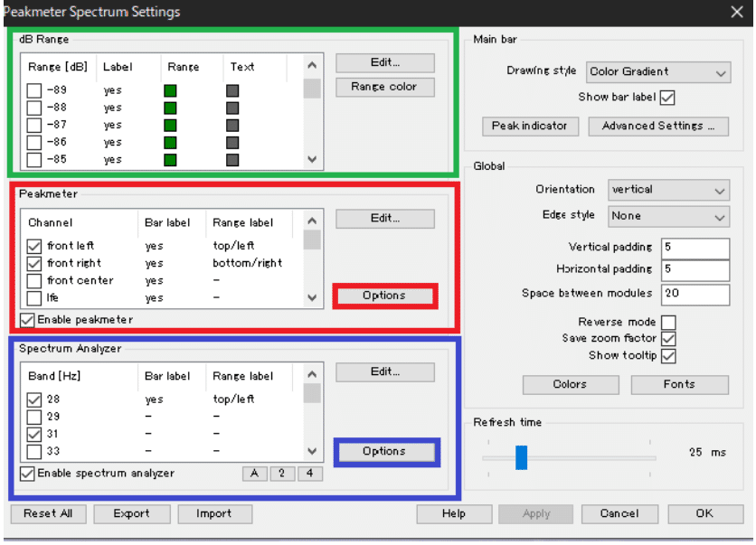756x545 pixels.
Task: Click the Peakmeter Edit button
Action: pyautogui.click(x=384, y=219)
